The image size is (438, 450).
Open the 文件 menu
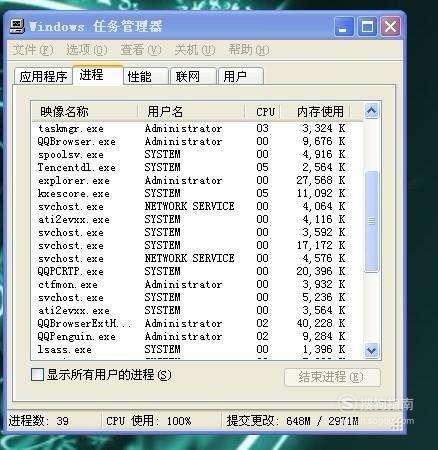[33, 50]
